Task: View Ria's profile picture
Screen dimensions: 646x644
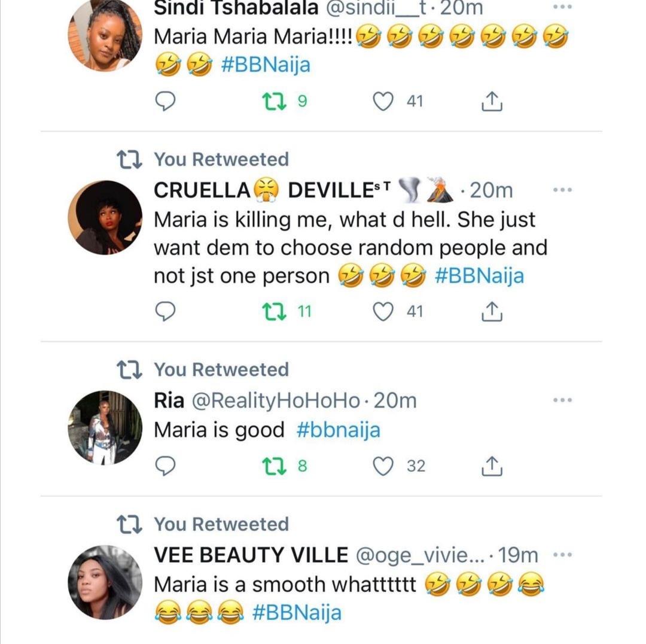Action: point(105,427)
